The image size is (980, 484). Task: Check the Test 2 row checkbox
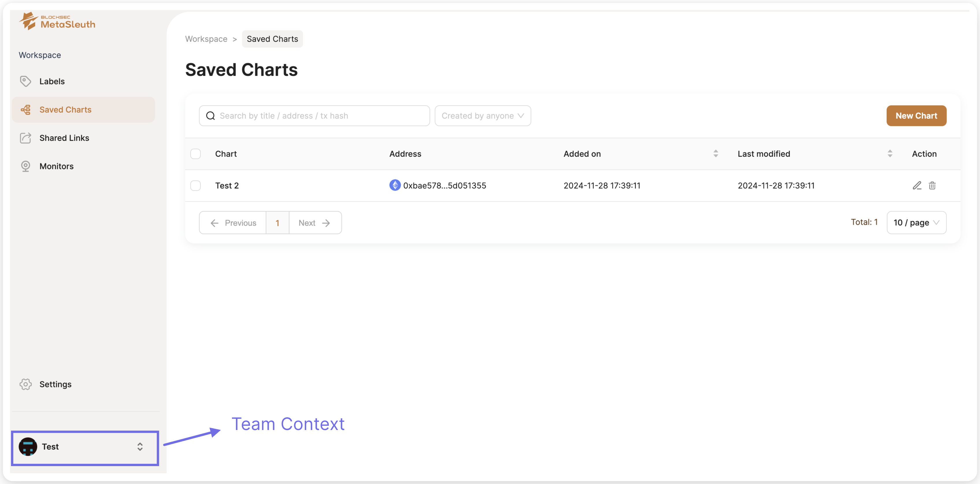tap(196, 185)
